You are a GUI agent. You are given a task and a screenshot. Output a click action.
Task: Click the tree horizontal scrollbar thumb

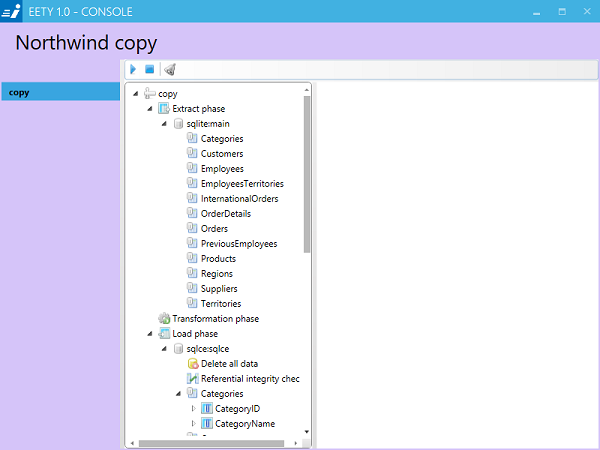[x=211, y=443]
